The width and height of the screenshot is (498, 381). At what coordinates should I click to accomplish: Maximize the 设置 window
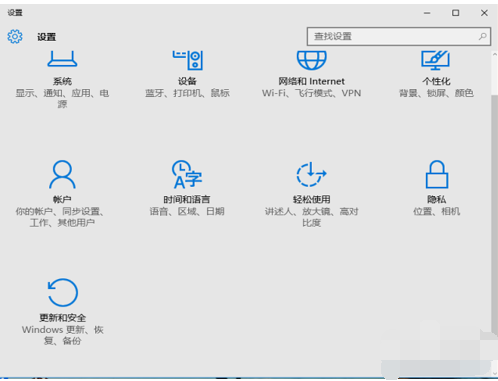click(x=455, y=13)
